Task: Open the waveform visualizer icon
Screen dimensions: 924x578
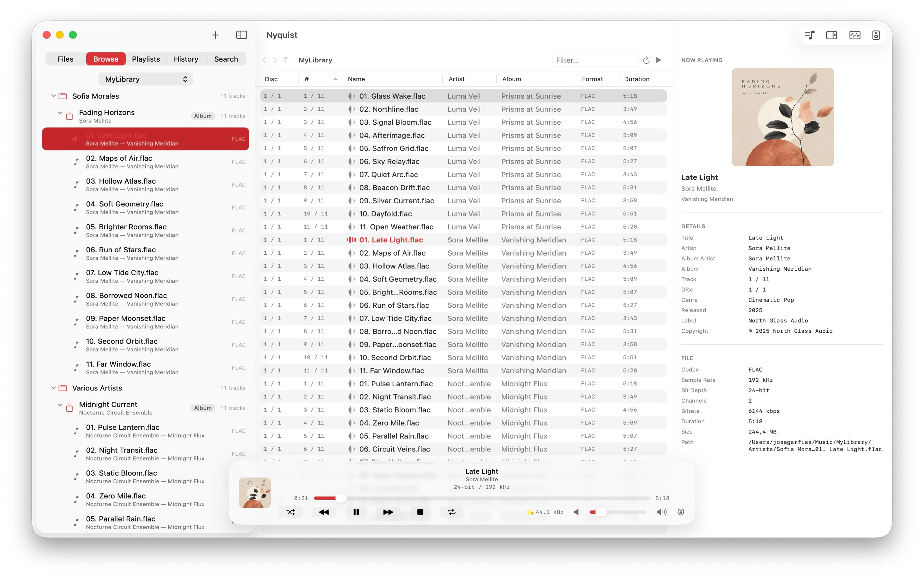Action: tap(854, 35)
